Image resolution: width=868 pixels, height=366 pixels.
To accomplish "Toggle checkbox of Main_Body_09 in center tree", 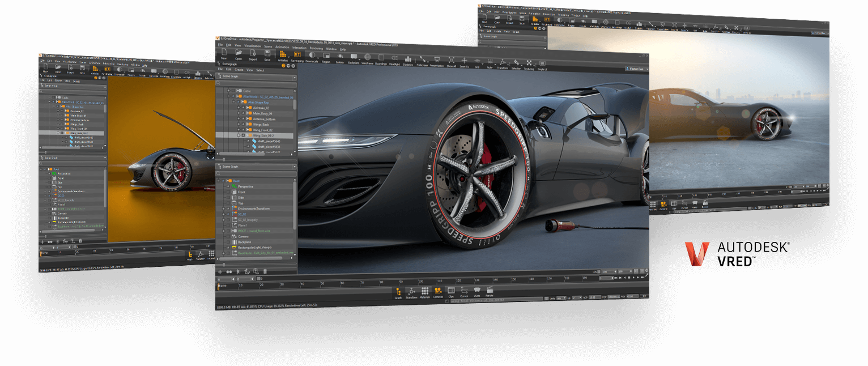I will 243,113.
